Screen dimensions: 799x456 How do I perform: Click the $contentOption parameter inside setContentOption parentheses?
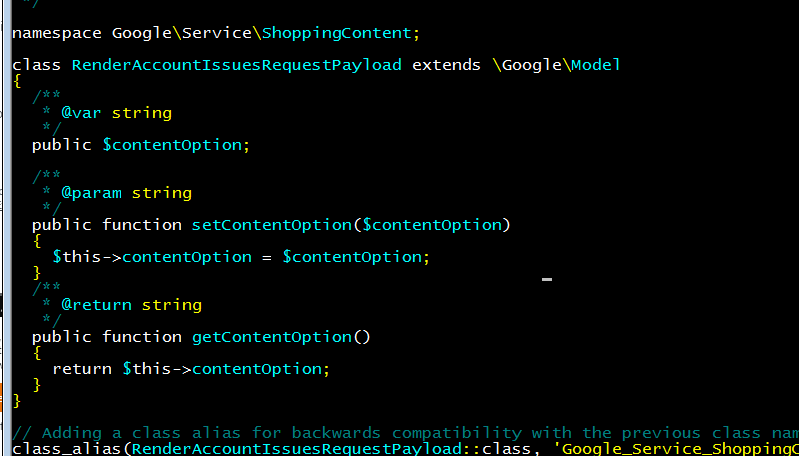pos(432,225)
